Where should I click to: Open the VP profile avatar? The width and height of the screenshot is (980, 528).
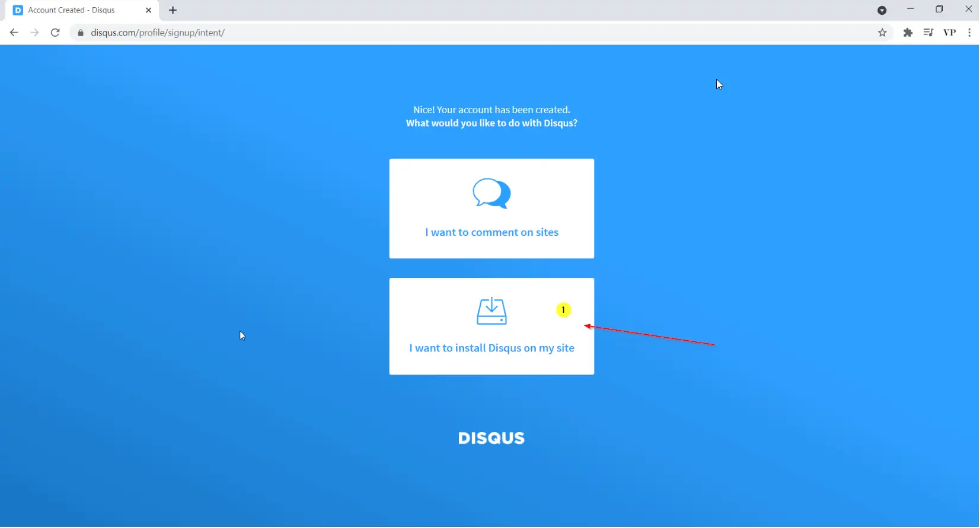point(949,33)
